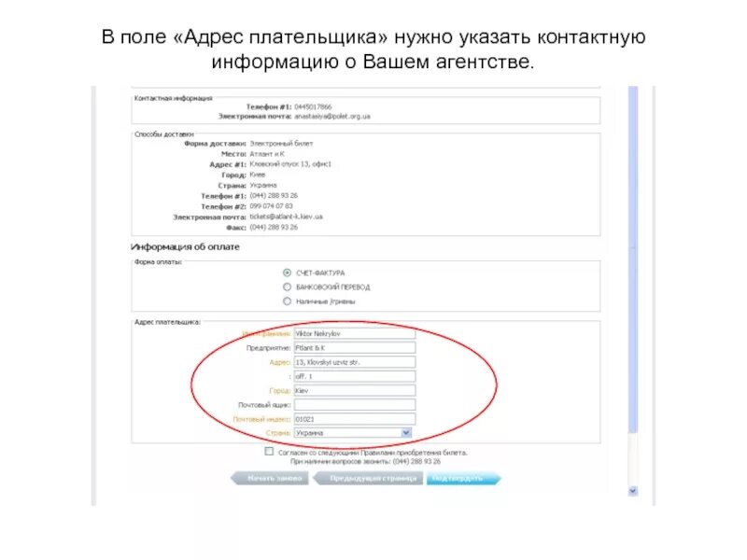Go back with Предыдущая страница button
Viewport: 747px width, 560px height.
(368, 478)
